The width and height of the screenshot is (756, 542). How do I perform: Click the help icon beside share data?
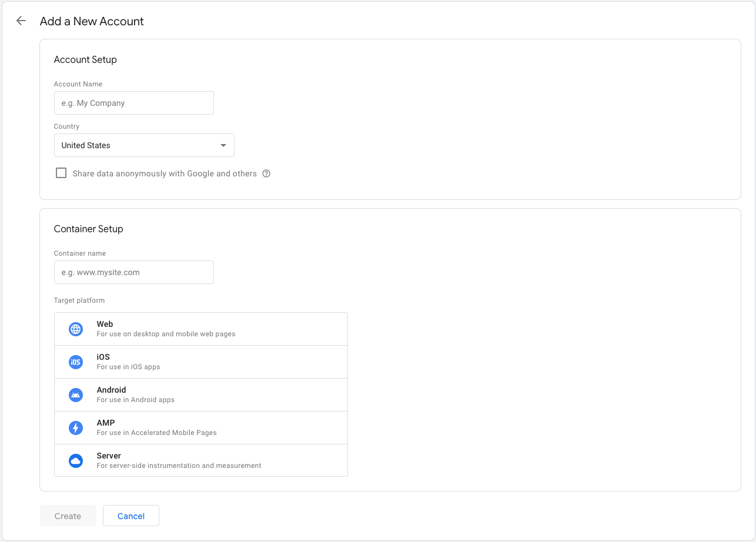pyautogui.click(x=266, y=173)
